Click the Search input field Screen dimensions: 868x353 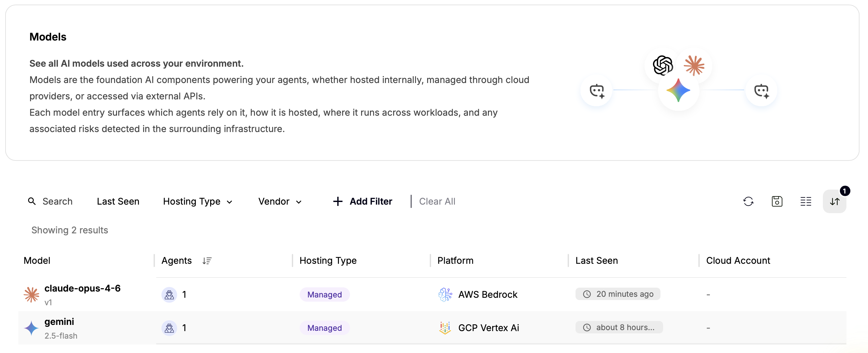pos(57,201)
